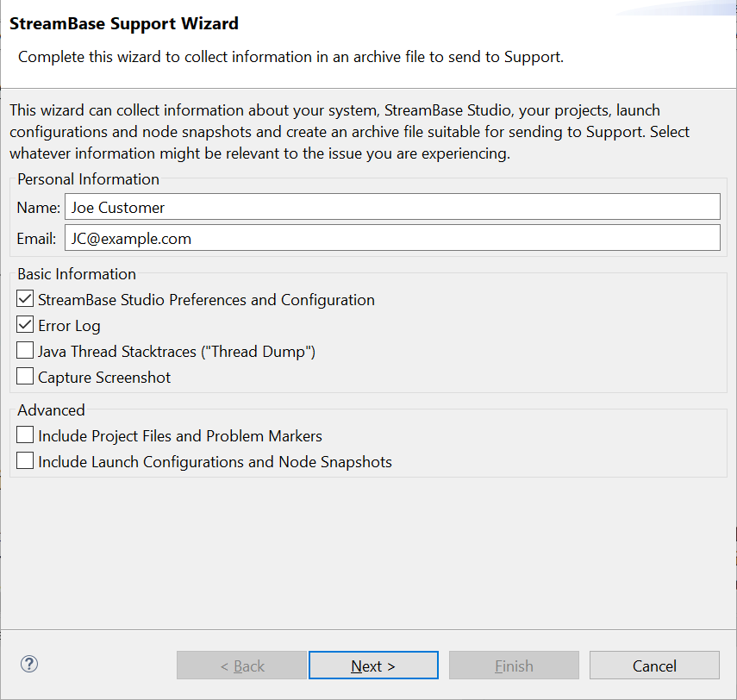The image size is (737, 700).
Task: Click the wizard description paragraph text
Action: [x=349, y=133]
